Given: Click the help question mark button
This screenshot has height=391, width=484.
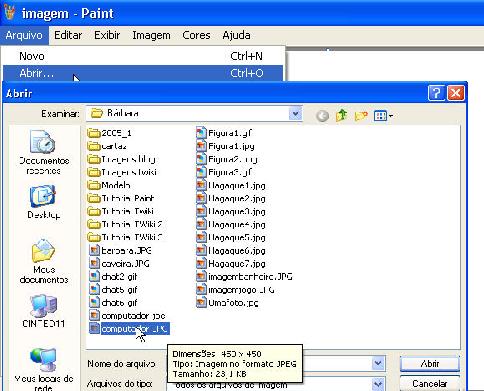Looking at the screenshot, I should [436, 93].
